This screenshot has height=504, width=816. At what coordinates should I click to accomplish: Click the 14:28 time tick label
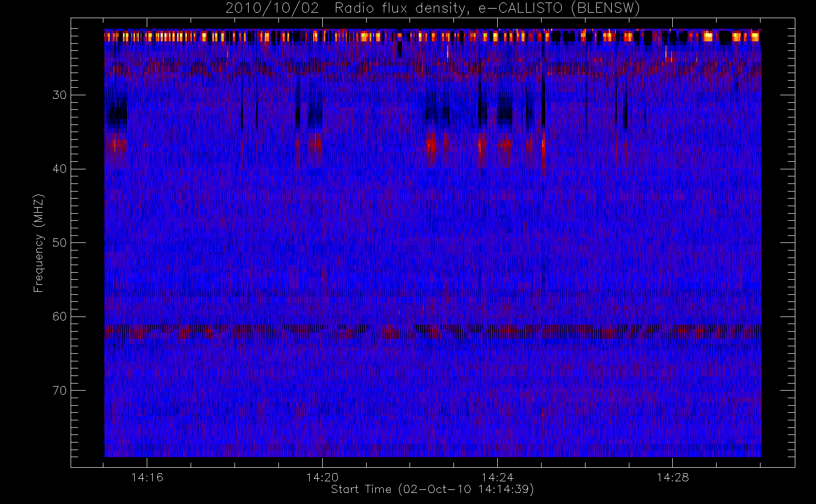672,477
